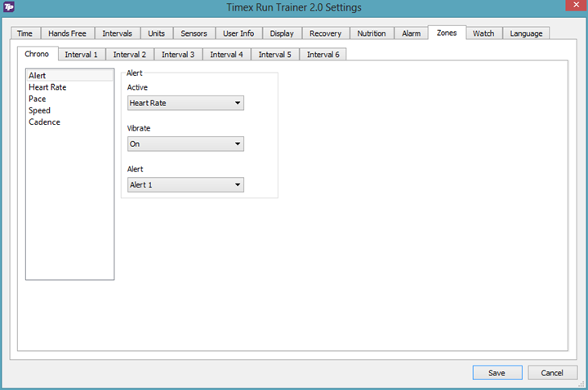588x390 pixels.
Task: Select Cadence in the zone list
Action: pyautogui.click(x=69, y=122)
